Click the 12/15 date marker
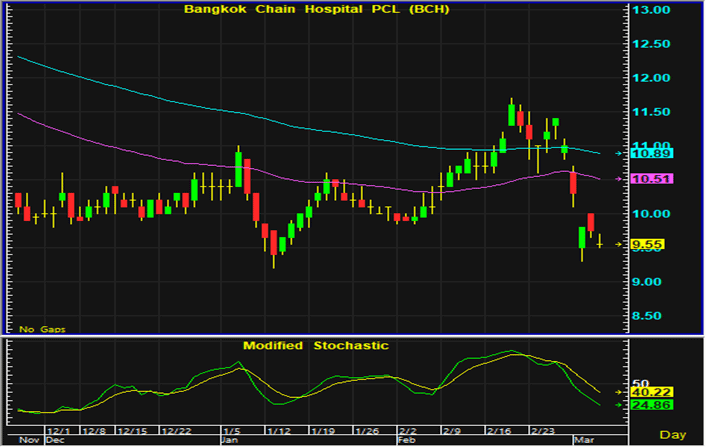The image size is (706, 447). [x=132, y=431]
